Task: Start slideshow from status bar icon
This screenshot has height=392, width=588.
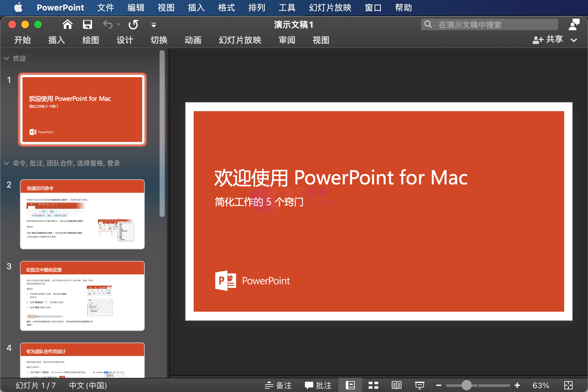Action: pos(419,385)
